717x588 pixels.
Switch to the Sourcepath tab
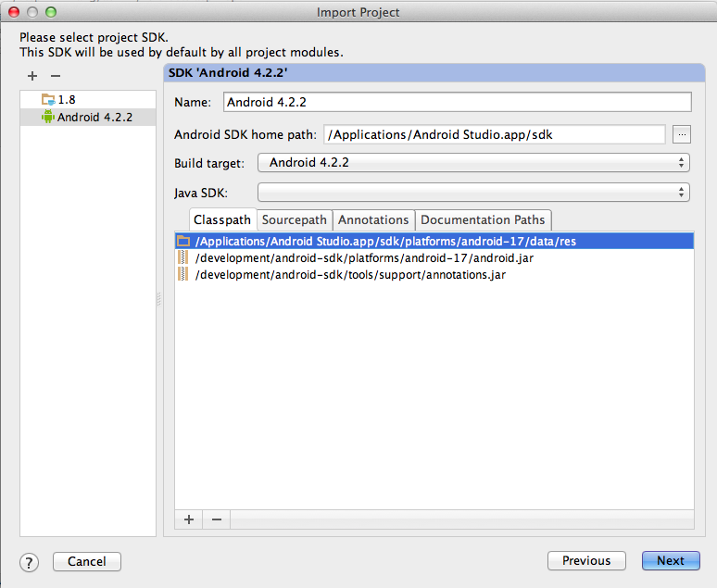click(x=294, y=220)
